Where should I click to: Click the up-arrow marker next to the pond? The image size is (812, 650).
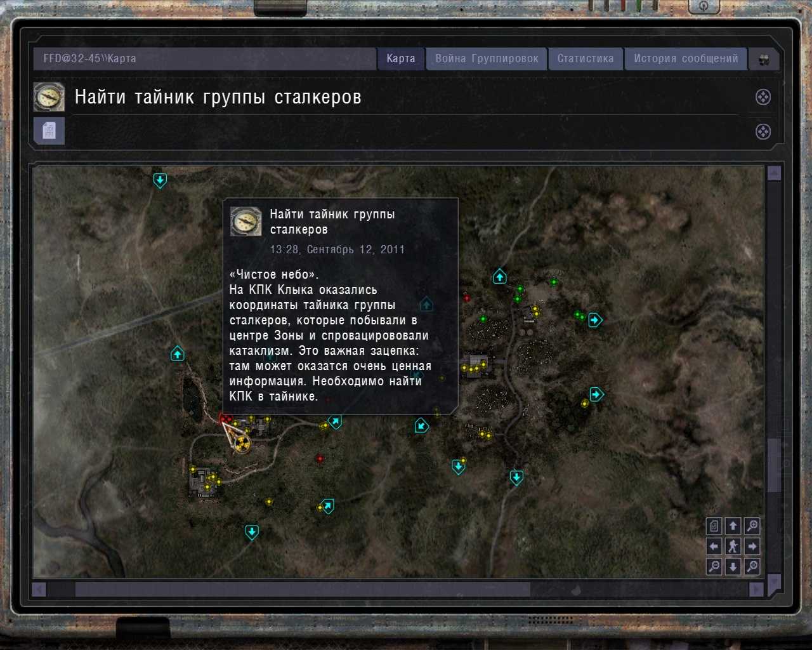click(x=178, y=354)
